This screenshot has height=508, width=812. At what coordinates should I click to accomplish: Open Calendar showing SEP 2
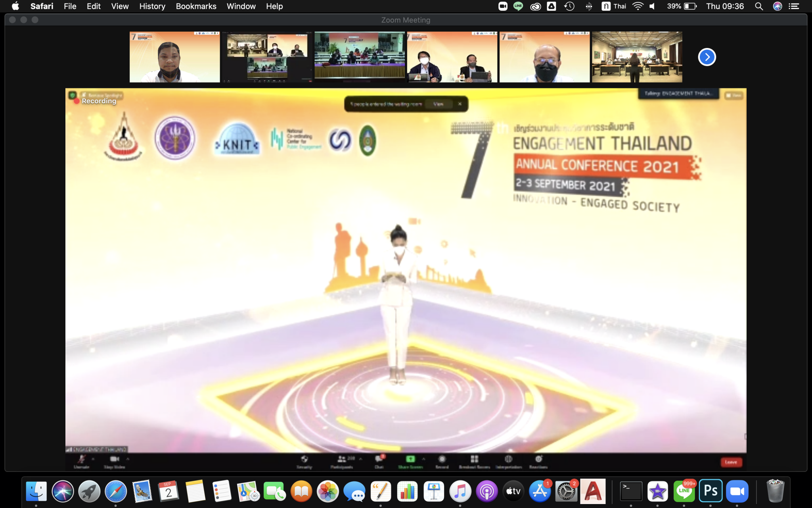click(x=169, y=491)
